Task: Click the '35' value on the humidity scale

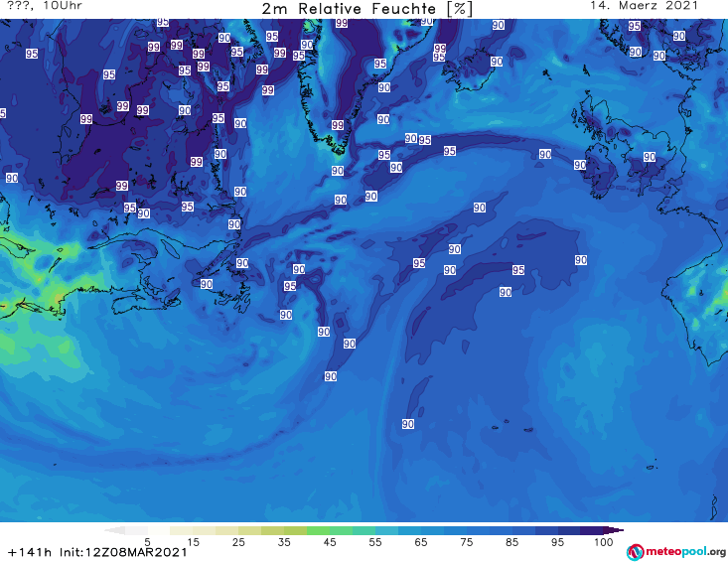Action: tap(284, 542)
